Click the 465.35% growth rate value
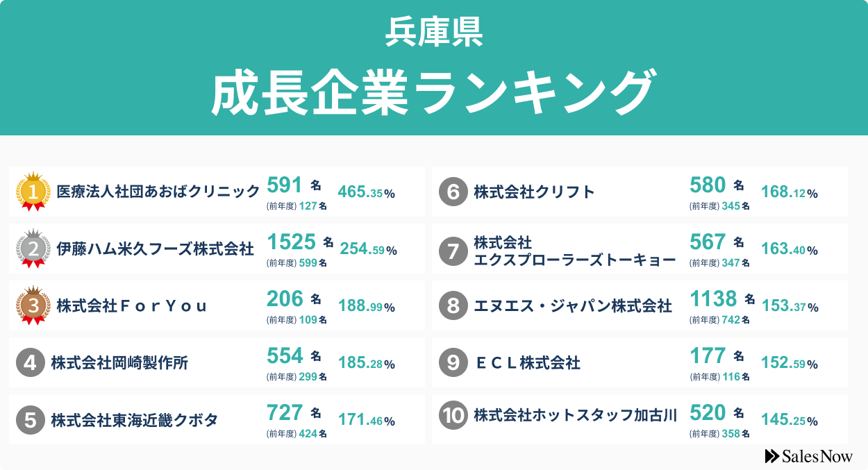 coord(366,193)
